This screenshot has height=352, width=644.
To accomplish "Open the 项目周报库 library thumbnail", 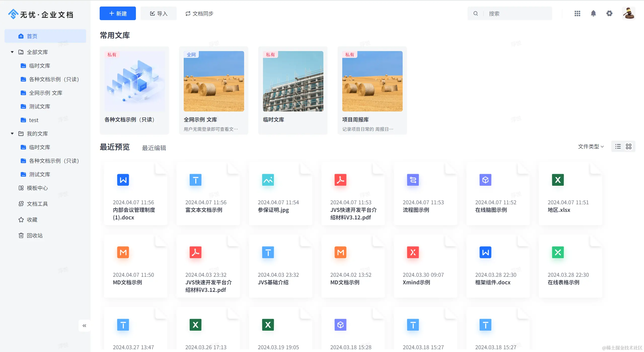I will [x=372, y=81].
